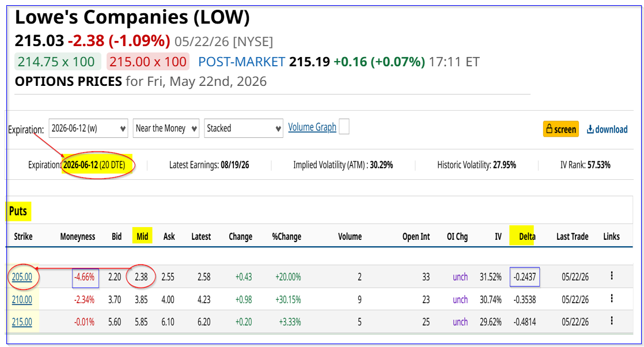
Task: Click the Volume Graph link
Action: click(x=312, y=127)
